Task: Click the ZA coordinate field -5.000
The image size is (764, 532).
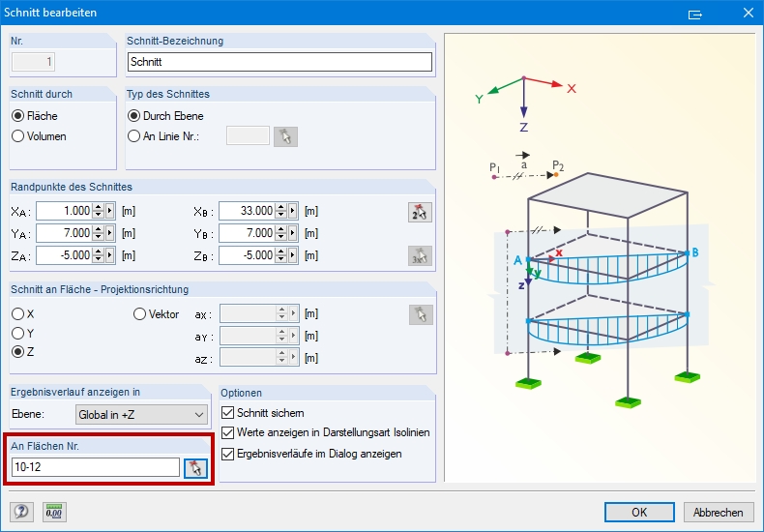Action: (x=65, y=254)
